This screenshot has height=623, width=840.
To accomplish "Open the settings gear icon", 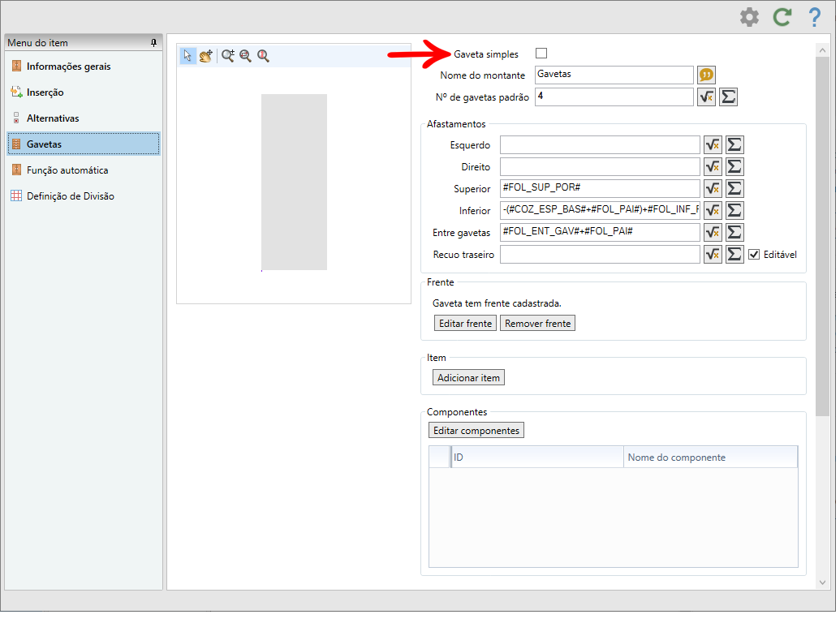I will pyautogui.click(x=750, y=18).
